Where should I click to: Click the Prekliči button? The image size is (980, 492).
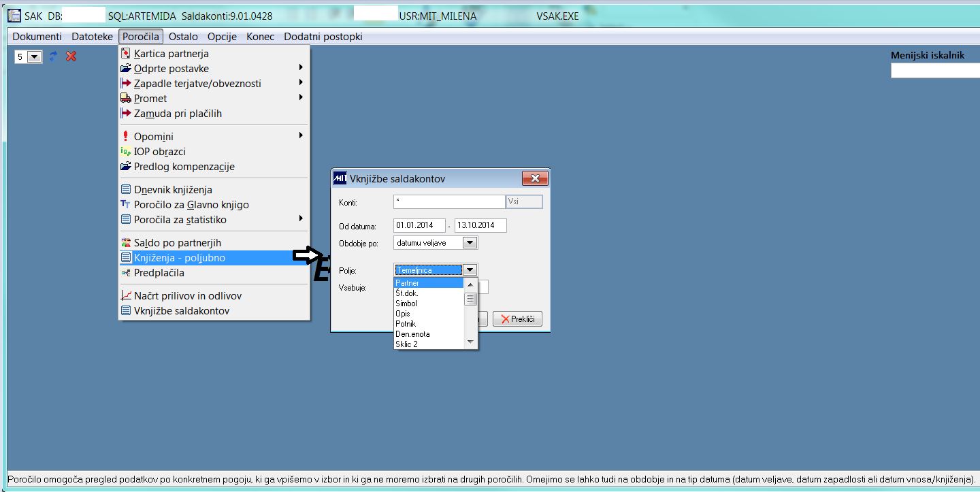(517, 319)
